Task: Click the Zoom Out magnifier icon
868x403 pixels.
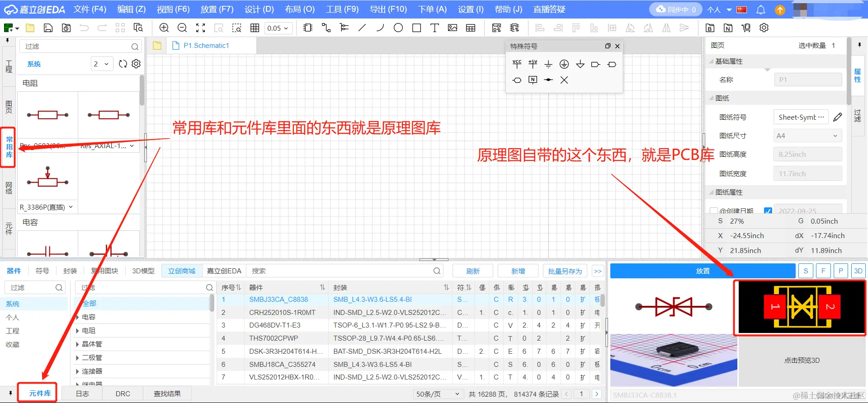Action: pyautogui.click(x=182, y=28)
